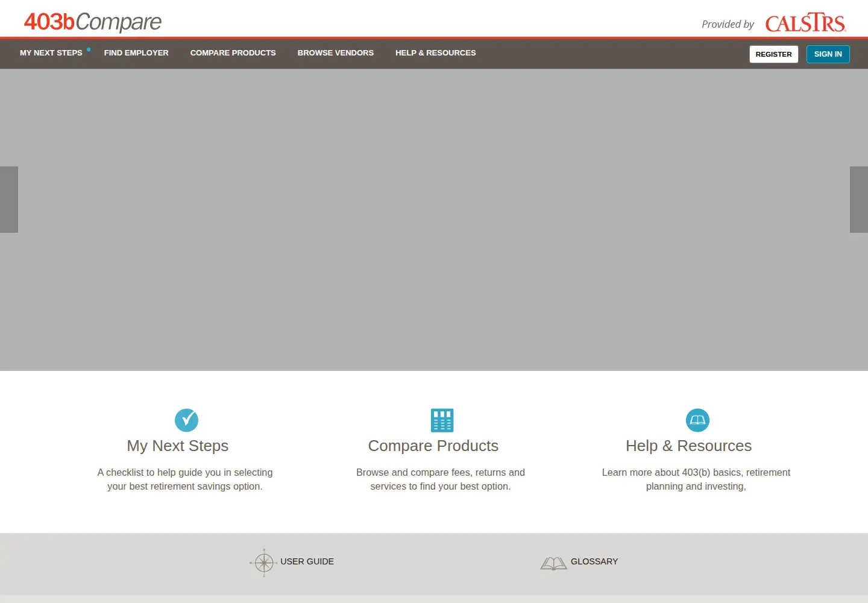Click the 'Provided by' text
This screenshot has width=868, height=603.
(728, 24)
